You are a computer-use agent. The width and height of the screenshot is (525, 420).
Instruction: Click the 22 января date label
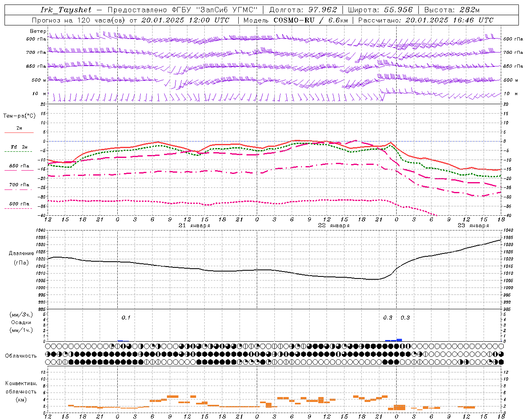point(334,226)
